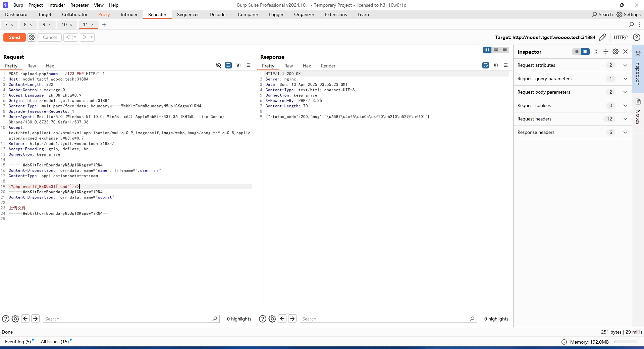Image resolution: width=644 pixels, height=349 pixels.
Task: Open the forward history dropdown arrow
Action: (92, 37)
